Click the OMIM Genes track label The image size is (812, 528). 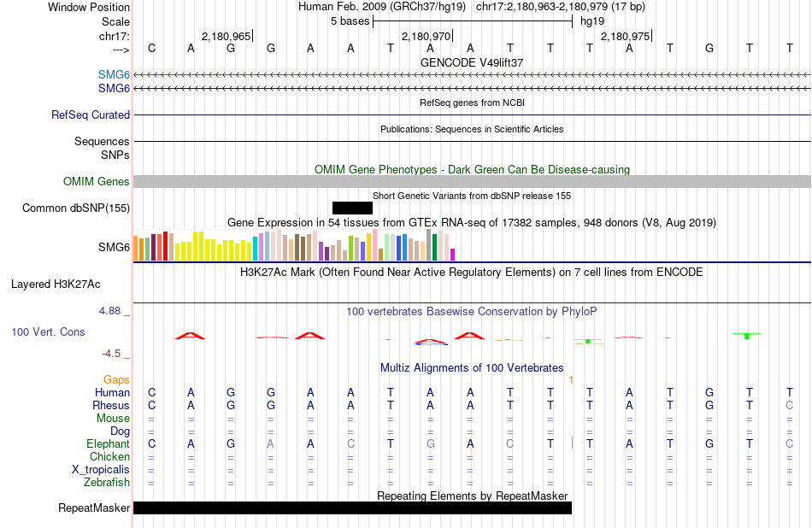pos(97,182)
